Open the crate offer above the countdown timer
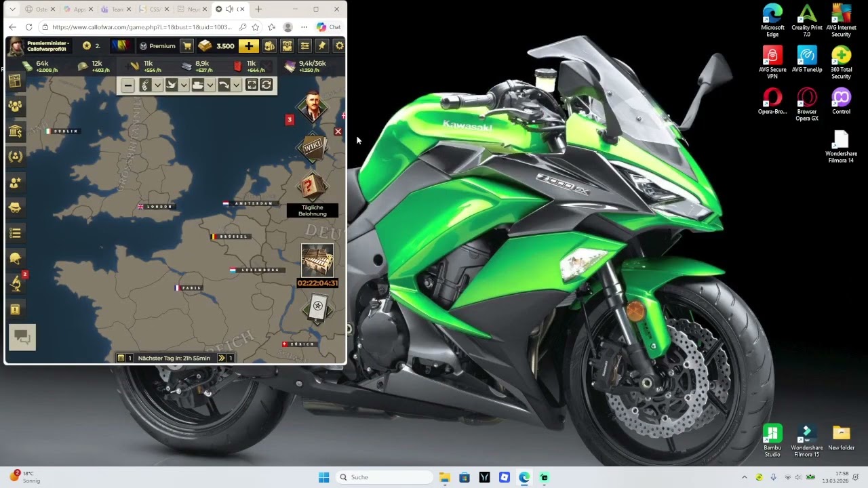The image size is (868, 488). coord(317,261)
